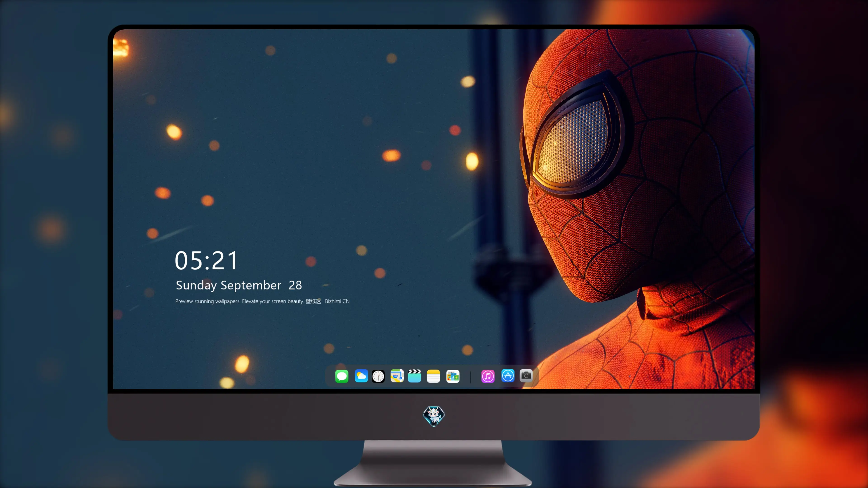Launch the iTunes Store music icon
Screen dimensions: 868x488
coord(488,376)
